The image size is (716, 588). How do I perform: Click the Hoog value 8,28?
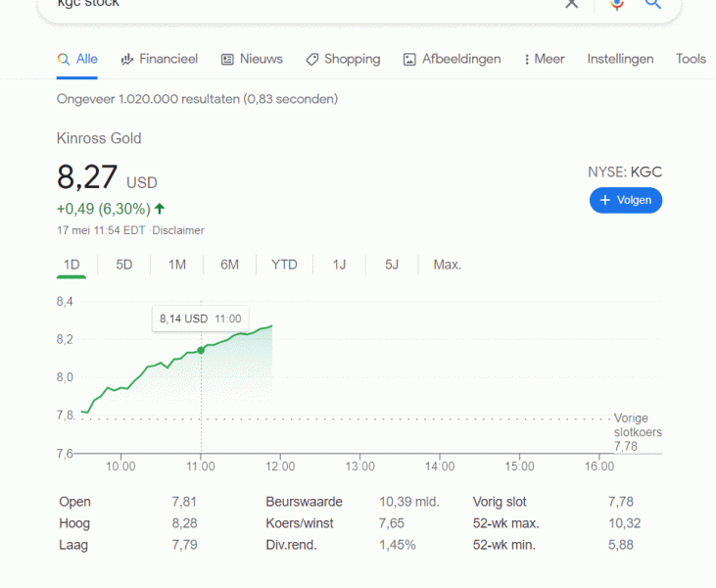tap(184, 523)
